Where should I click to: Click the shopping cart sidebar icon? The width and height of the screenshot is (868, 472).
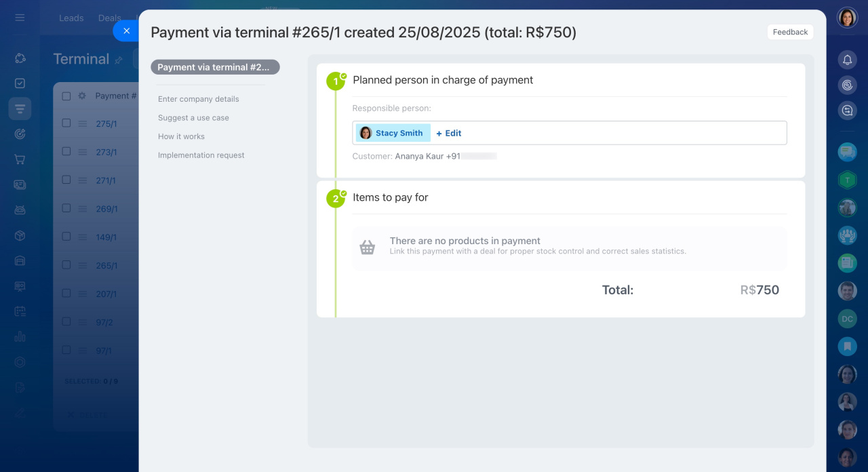(x=20, y=159)
